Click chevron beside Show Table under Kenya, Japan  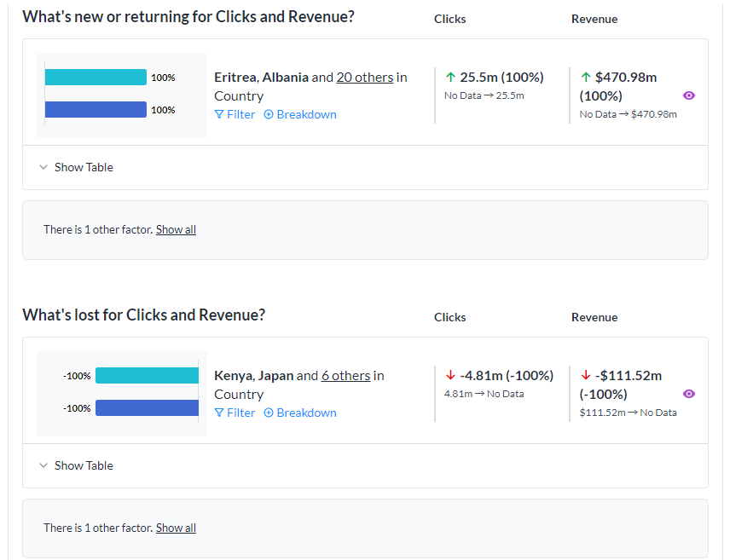point(43,465)
